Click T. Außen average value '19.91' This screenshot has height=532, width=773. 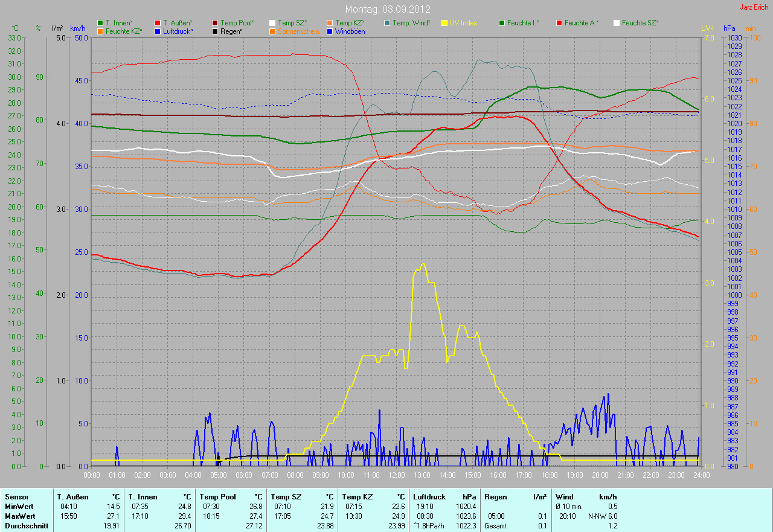[111, 526]
